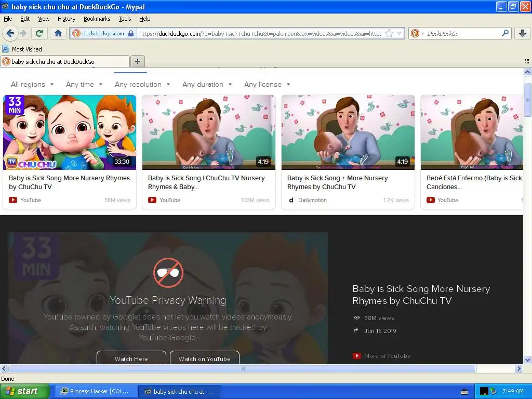The image size is (532, 399).
Task: Open the File menu
Action: 8,19
